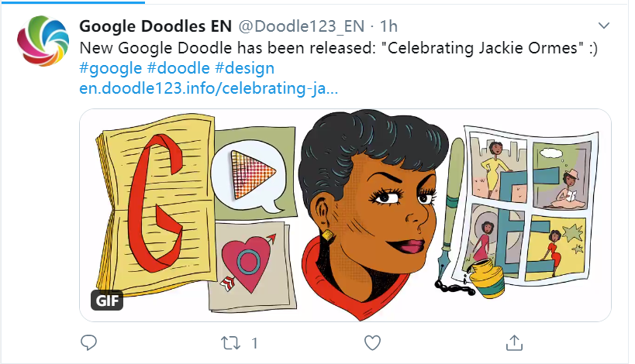Open the #design hashtag
This screenshot has width=635, height=364.
(244, 68)
